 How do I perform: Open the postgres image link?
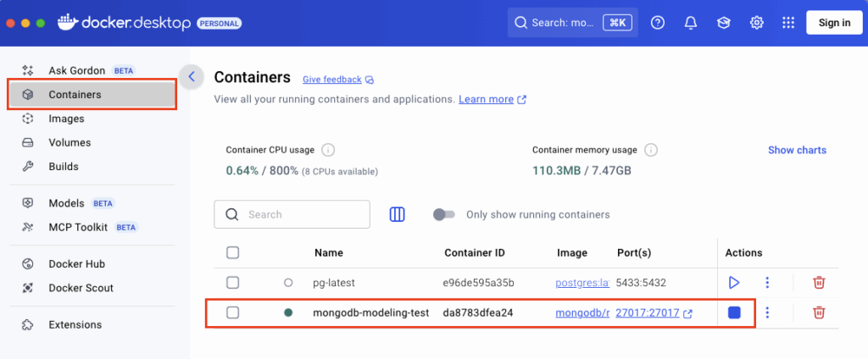coord(582,283)
